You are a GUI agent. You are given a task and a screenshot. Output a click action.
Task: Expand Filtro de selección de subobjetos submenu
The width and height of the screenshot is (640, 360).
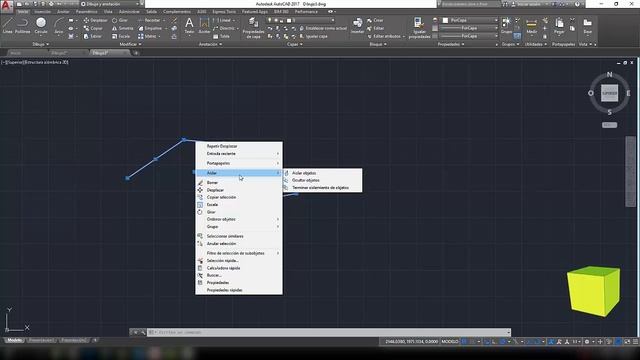(x=239, y=253)
